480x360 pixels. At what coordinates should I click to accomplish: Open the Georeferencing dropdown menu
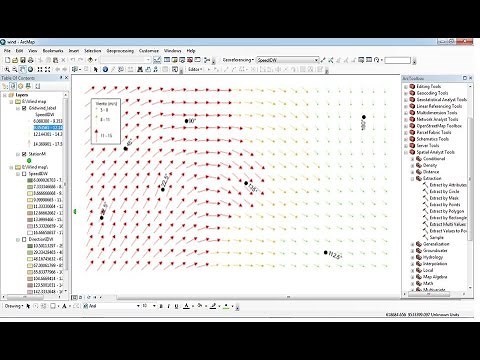238,60
